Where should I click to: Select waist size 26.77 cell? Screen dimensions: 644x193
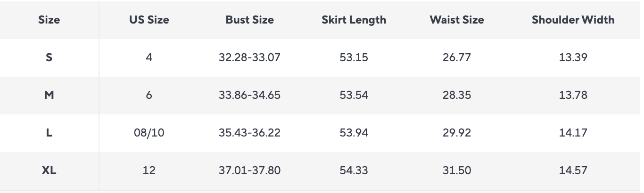click(x=456, y=57)
